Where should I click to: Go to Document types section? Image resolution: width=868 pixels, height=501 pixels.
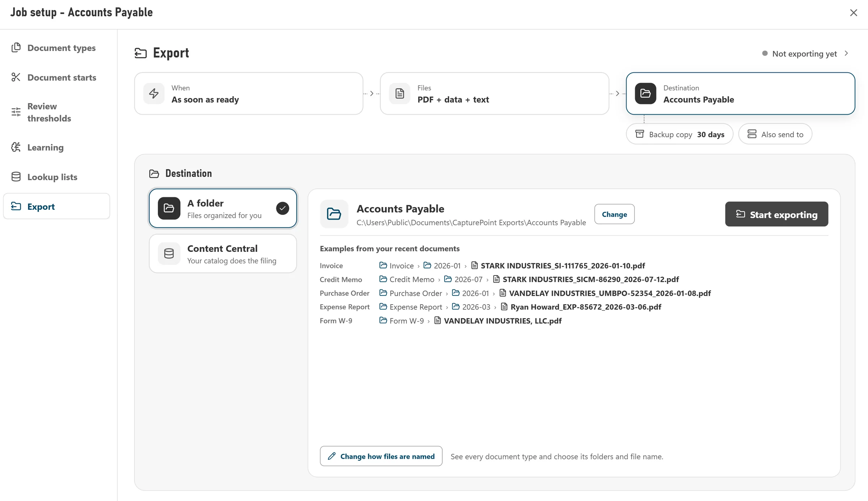coord(56,48)
